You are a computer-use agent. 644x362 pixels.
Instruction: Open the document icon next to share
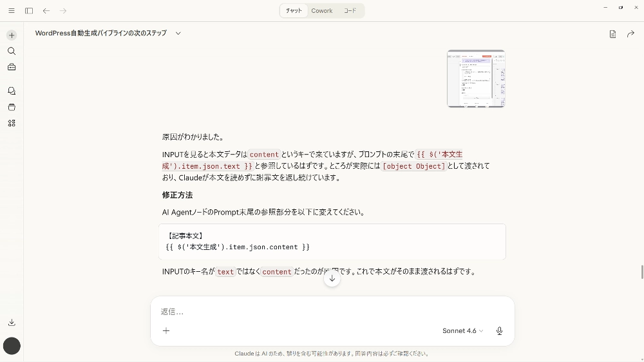click(612, 34)
